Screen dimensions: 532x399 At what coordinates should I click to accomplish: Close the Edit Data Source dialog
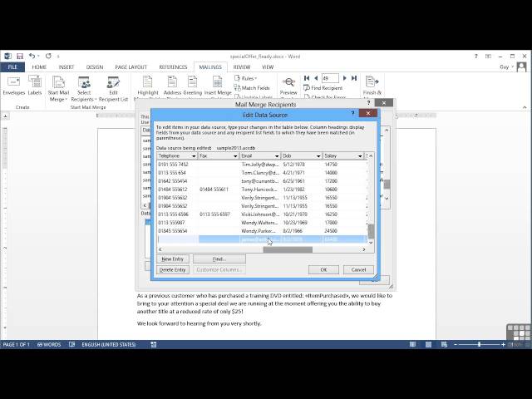pos(368,113)
